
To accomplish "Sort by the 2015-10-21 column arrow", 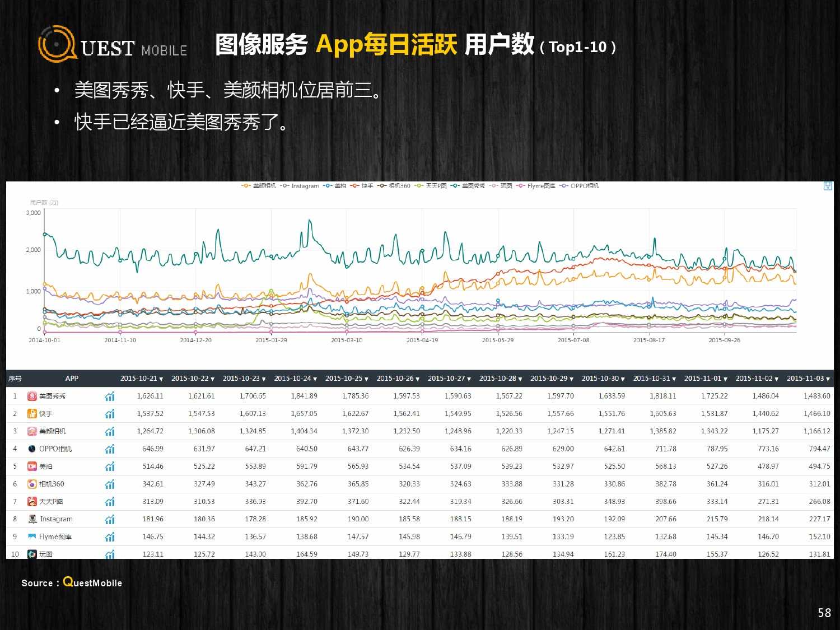I will pyautogui.click(x=161, y=379).
